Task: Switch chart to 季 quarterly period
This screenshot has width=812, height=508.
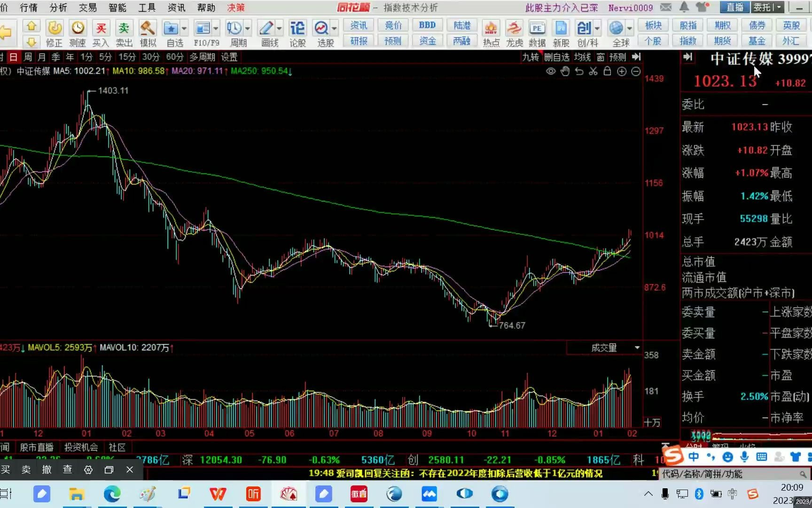Action: pos(56,57)
